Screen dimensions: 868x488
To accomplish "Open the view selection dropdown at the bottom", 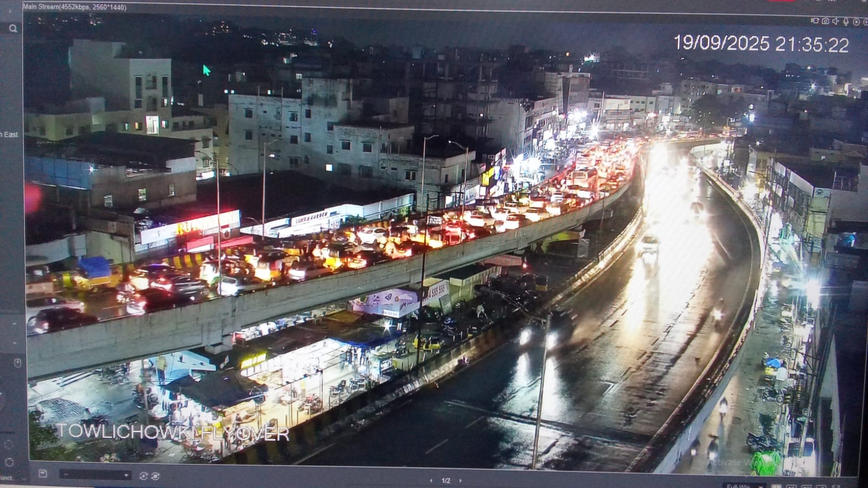I will (x=95, y=476).
